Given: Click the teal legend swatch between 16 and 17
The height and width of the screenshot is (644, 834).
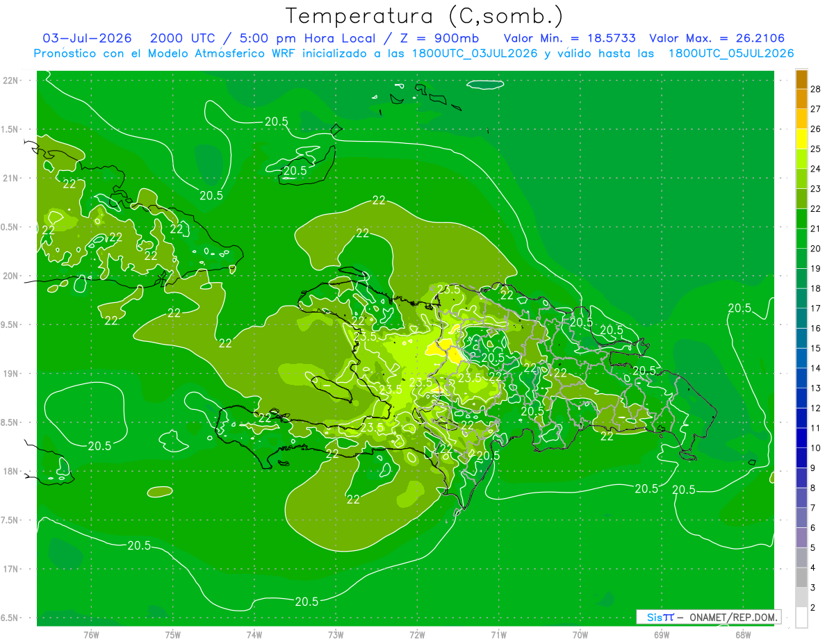Looking at the screenshot, I should (801, 318).
